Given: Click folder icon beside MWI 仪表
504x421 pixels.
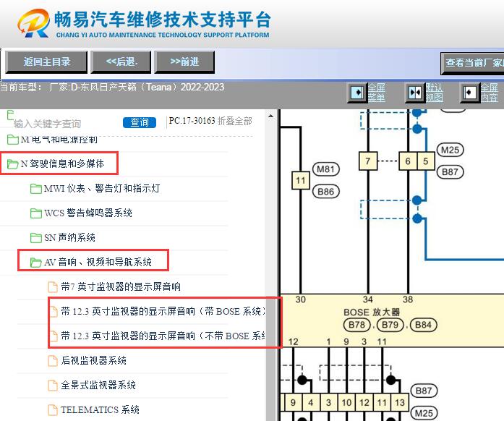Looking at the screenshot, I should point(35,189).
